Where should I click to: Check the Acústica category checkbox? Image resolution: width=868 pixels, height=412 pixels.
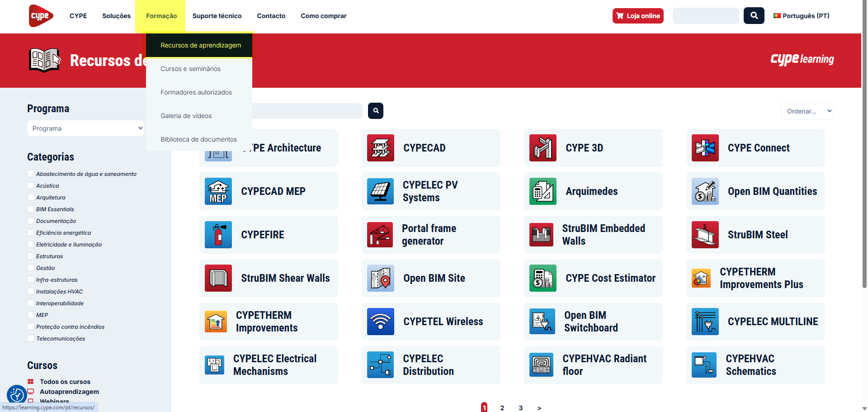(31, 185)
